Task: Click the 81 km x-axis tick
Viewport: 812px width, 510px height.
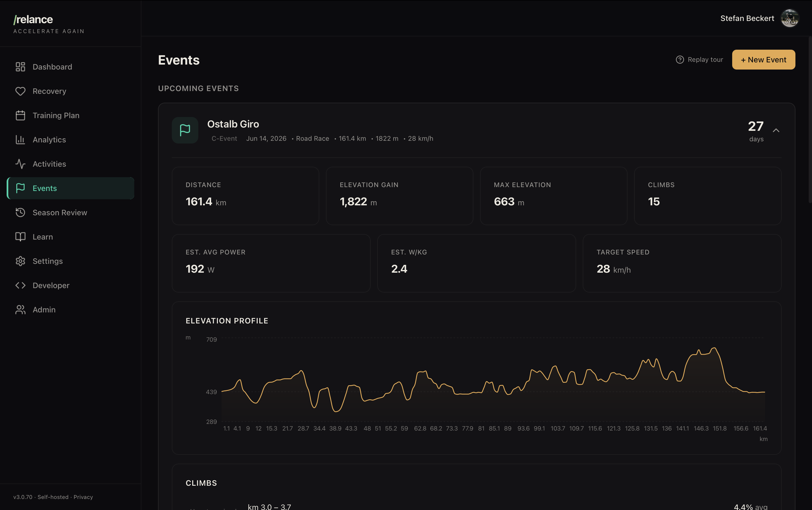Action: pyautogui.click(x=481, y=428)
